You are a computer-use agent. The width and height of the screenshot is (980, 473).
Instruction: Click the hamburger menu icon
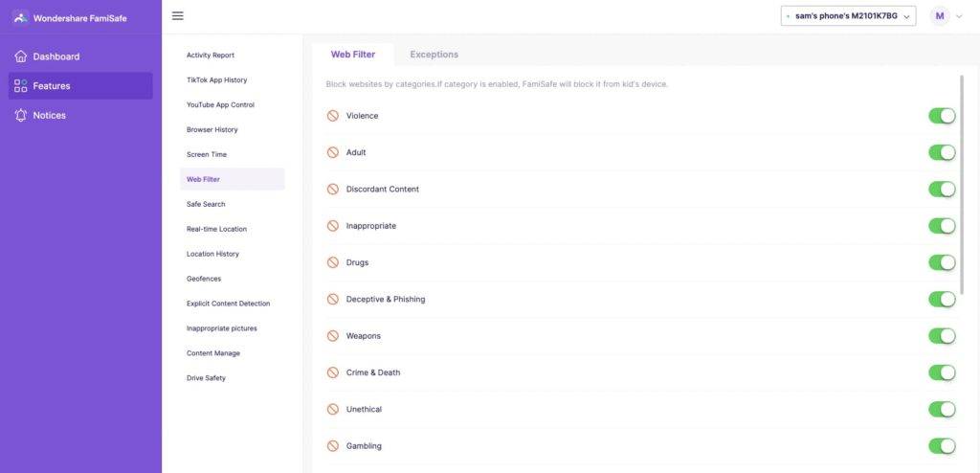click(178, 15)
